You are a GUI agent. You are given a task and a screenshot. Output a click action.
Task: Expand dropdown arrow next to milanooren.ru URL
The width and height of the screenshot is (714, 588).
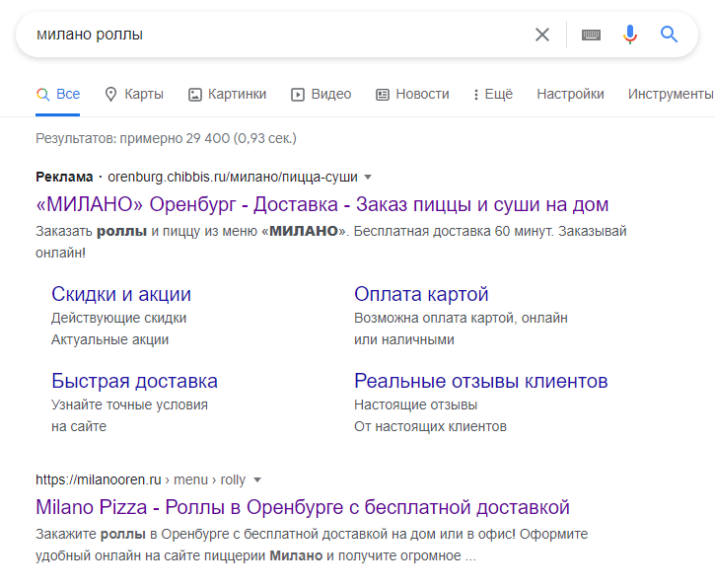[257, 480]
